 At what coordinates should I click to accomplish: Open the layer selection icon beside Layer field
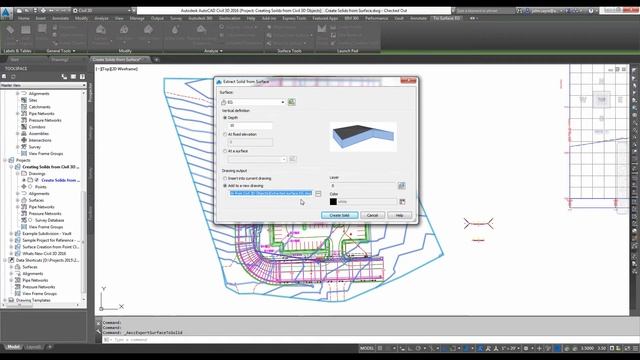[x=402, y=186]
